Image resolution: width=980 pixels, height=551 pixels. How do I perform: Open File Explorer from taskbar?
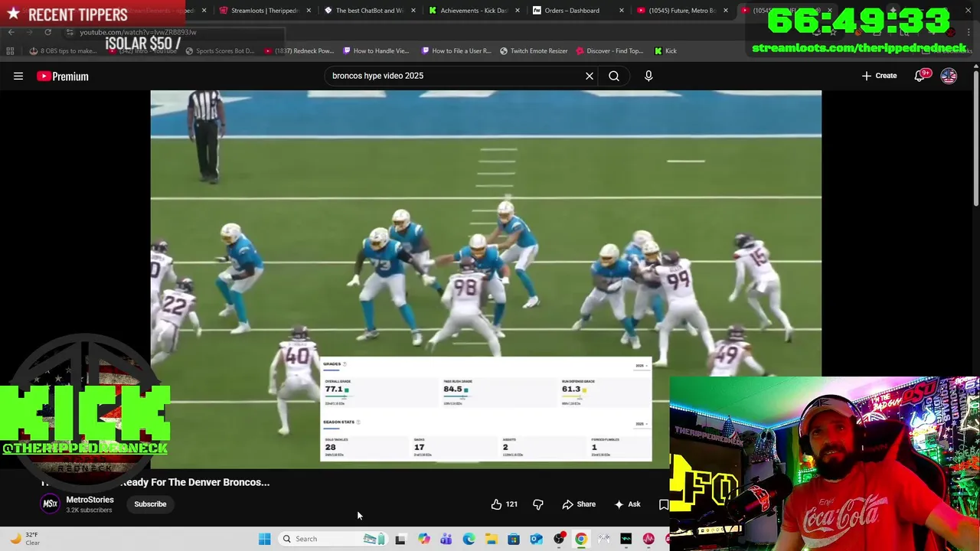coord(491,539)
